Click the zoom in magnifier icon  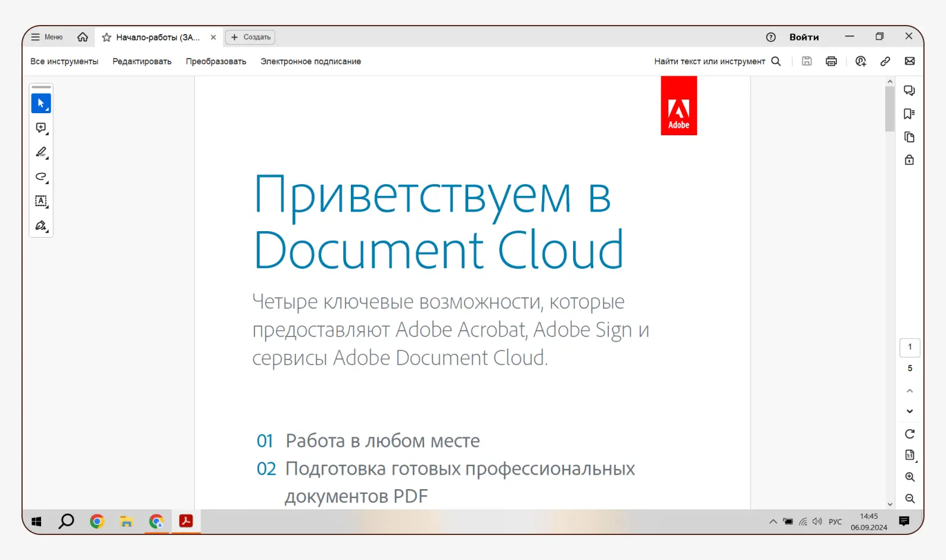coord(910,477)
